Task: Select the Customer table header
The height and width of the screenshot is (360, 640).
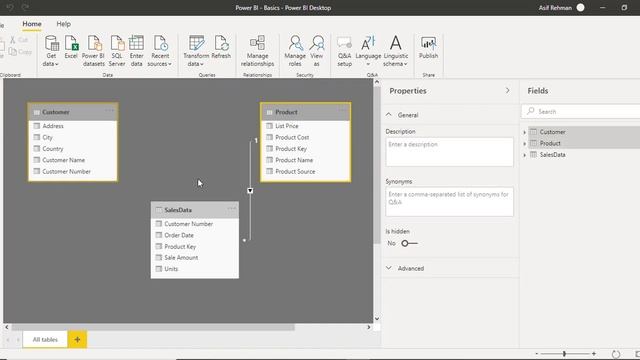Action: click(x=73, y=112)
